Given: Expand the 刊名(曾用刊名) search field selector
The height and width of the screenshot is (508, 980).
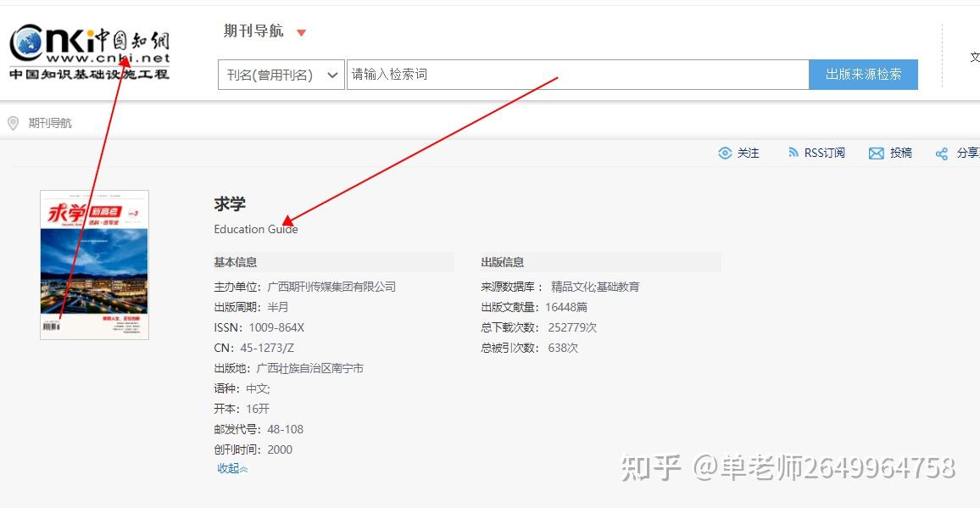Looking at the screenshot, I should [281, 75].
